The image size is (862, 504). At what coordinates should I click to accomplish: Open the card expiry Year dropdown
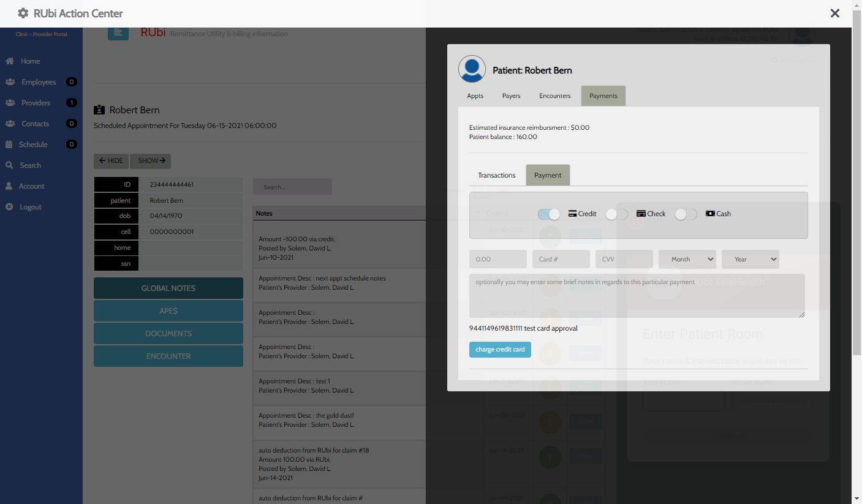click(750, 259)
